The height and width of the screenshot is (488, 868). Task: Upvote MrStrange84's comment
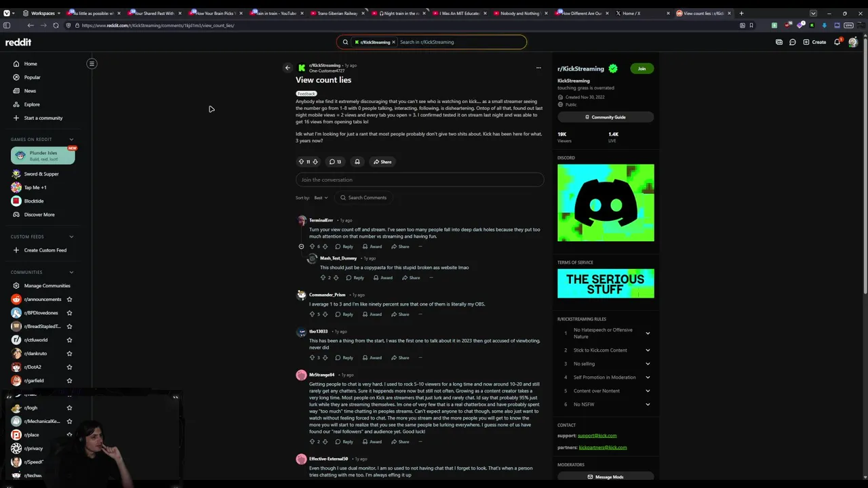coord(312,442)
